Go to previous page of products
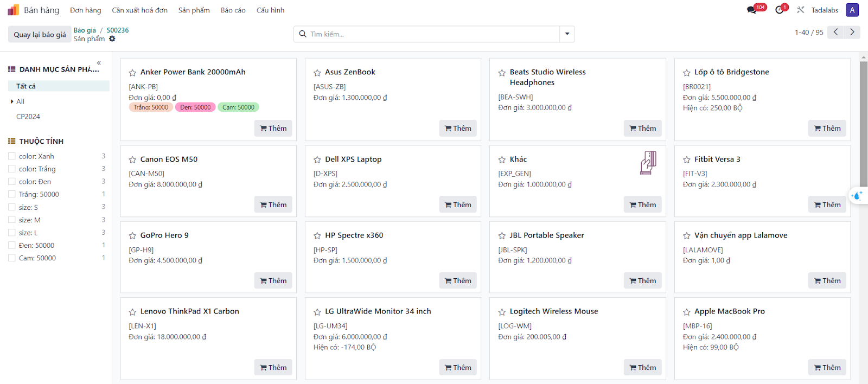868x384 pixels. pyautogui.click(x=836, y=32)
